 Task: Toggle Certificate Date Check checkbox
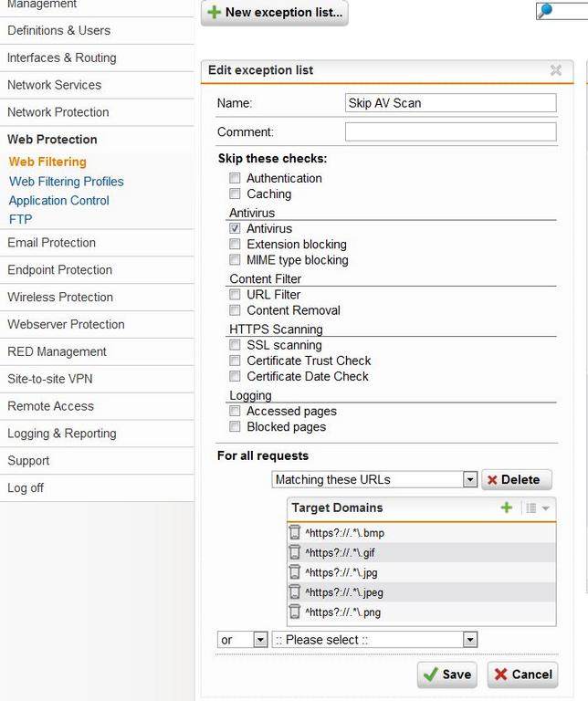click(235, 376)
